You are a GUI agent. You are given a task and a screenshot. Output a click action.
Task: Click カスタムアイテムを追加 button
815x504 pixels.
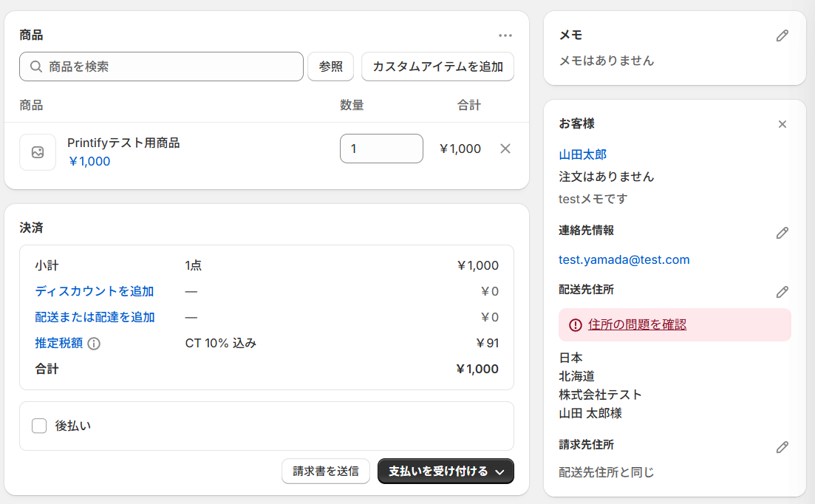pyautogui.click(x=437, y=67)
